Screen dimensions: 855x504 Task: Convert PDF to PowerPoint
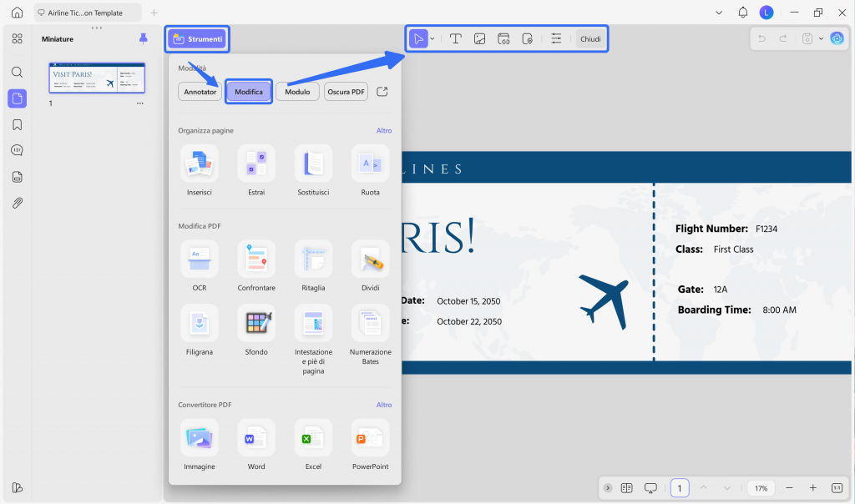pyautogui.click(x=370, y=444)
